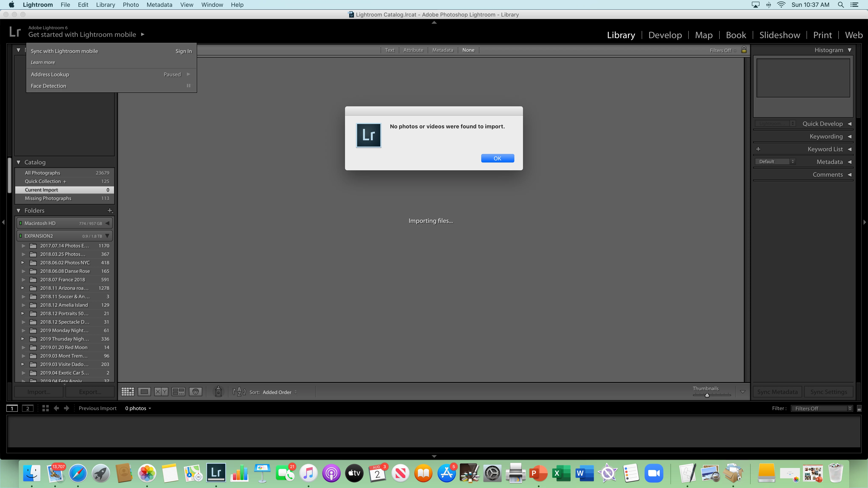
Task: Switch to the Develop module
Action: point(665,35)
